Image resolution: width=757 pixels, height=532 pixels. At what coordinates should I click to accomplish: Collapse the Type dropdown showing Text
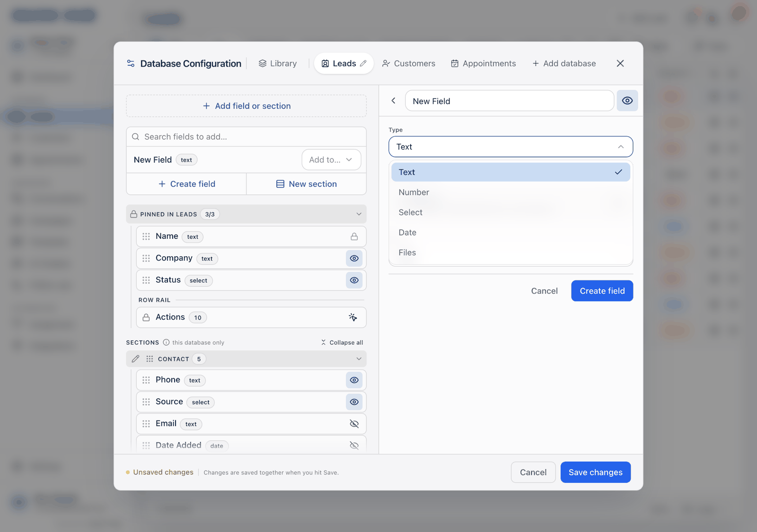click(511, 147)
